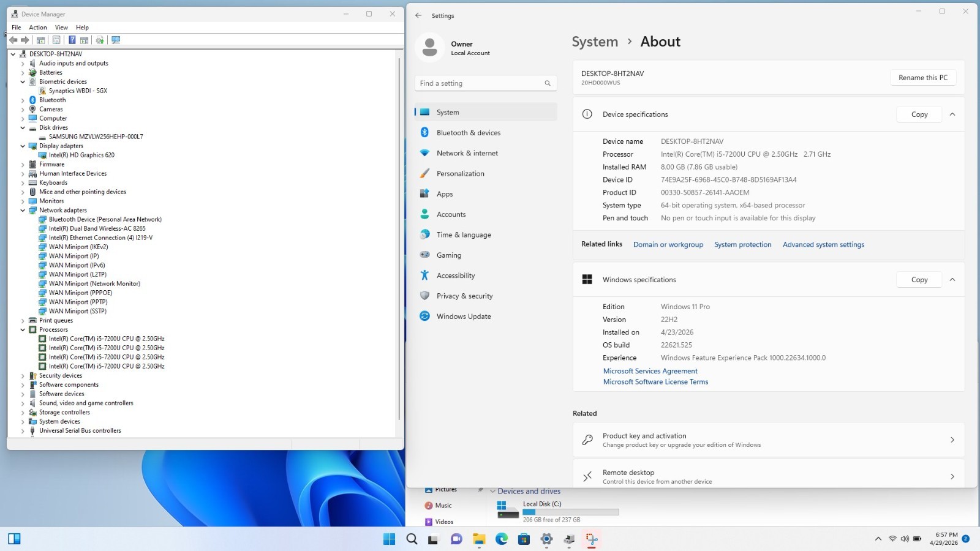
Task: Collapse the Device specifications section chevron
Action: (x=952, y=114)
